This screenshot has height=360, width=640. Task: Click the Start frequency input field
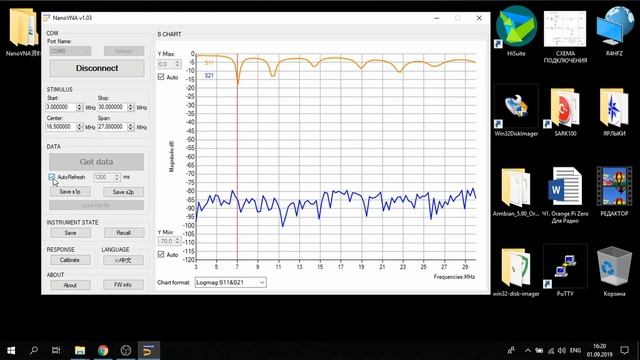(61, 107)
